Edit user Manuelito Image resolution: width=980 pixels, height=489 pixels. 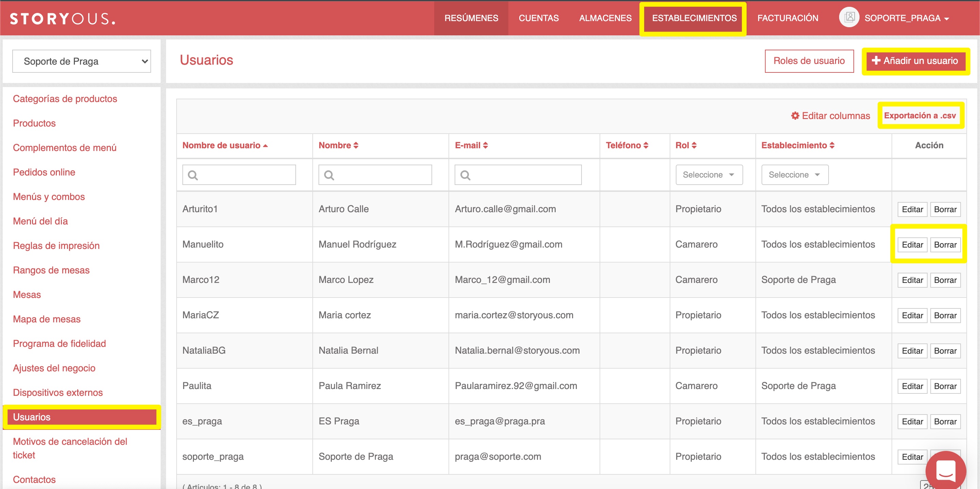point(912,244)
